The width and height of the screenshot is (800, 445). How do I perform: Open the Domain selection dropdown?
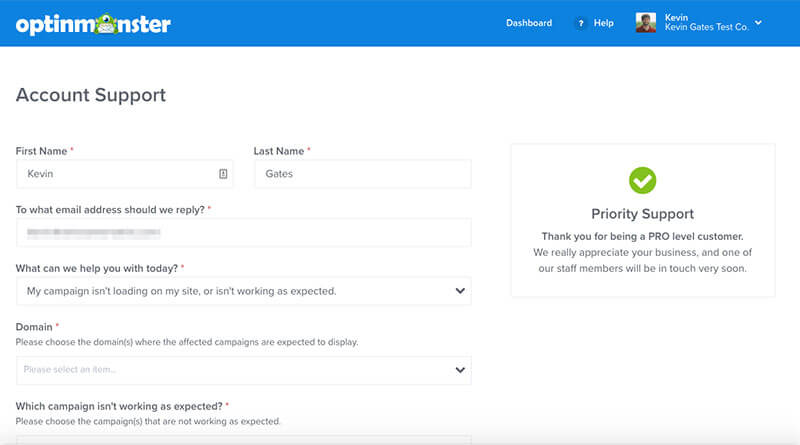pyautogui.click(x=244, y=370)
